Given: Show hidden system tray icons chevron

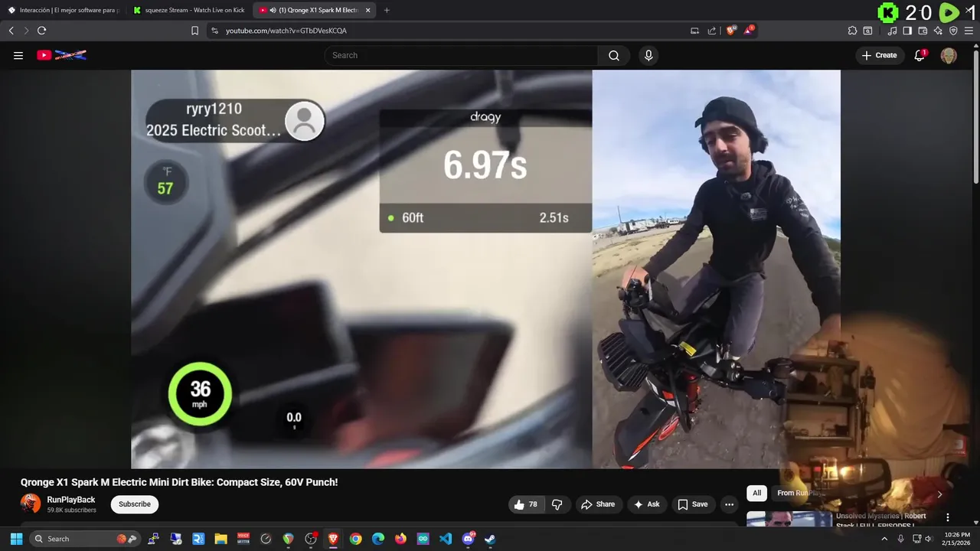Looking at the screenshot, I should click(884, 539).
